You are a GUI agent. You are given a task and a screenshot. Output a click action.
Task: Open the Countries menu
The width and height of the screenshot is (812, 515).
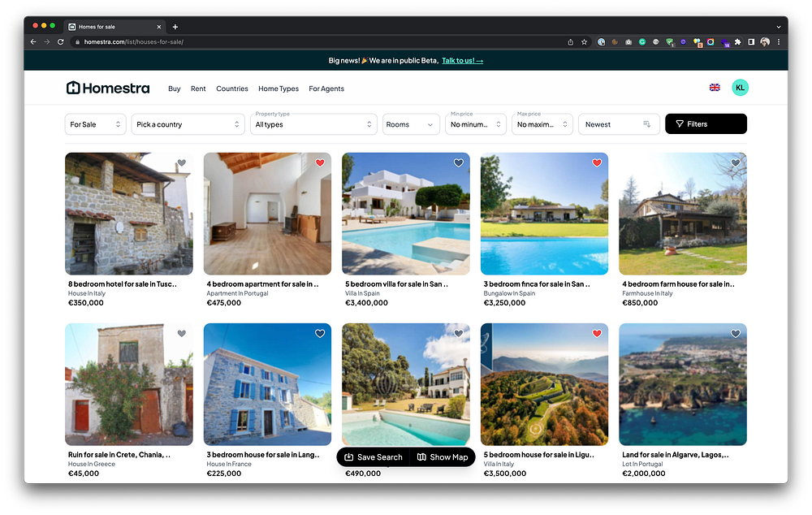coord(232,89)
